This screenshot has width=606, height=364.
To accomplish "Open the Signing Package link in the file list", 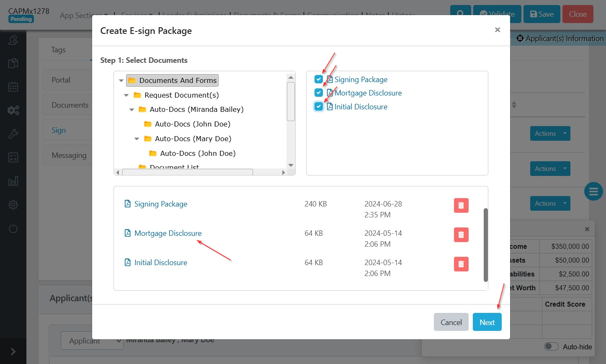I will pos(161,204).
